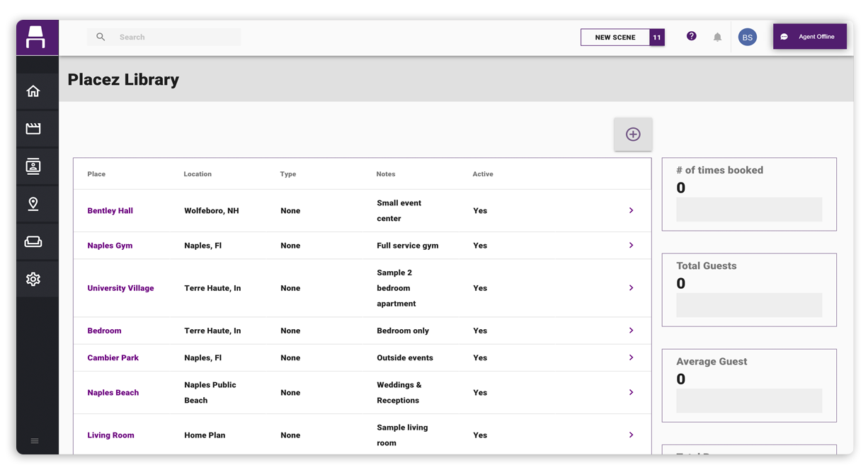Expand the Cambier Park row chevron
The image size is (868, 470).
631,357
